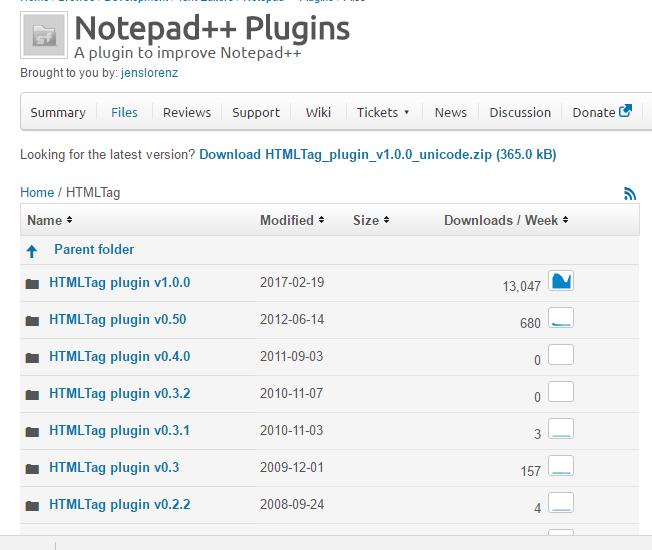Go to the Support tab
The height and width of the screenshot is (550, 652).
pyautogui.click(x=256, y=113)
